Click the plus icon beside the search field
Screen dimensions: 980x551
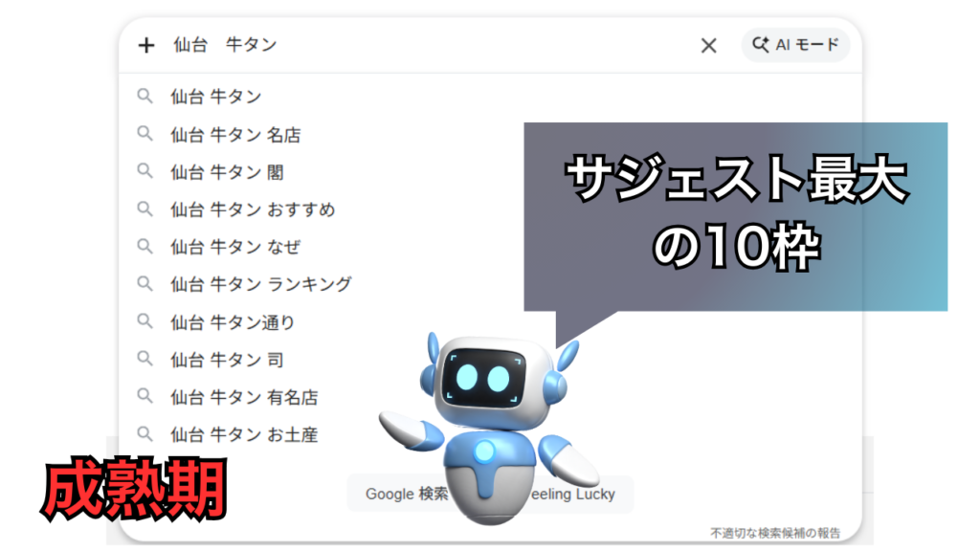coord(145,45)
